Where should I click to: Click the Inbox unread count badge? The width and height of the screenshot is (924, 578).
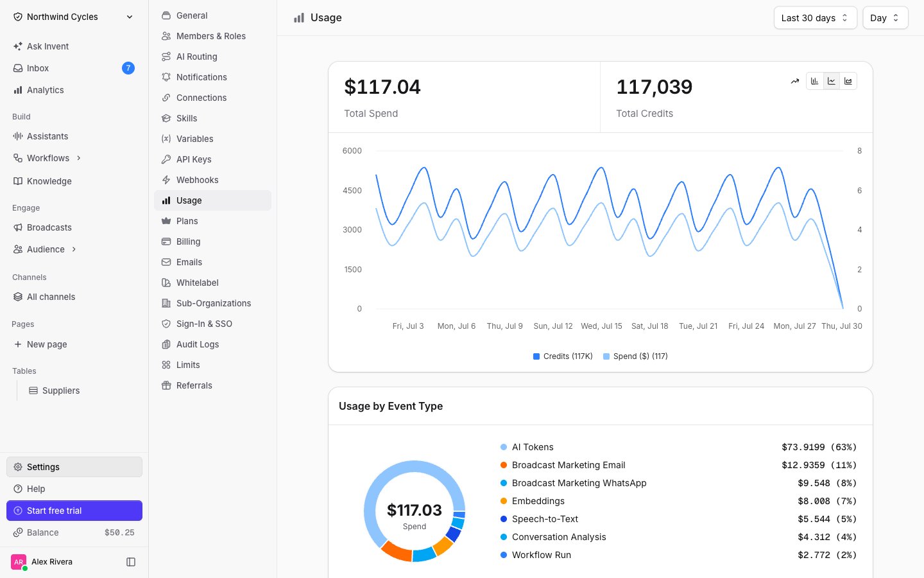click(128, 68)
